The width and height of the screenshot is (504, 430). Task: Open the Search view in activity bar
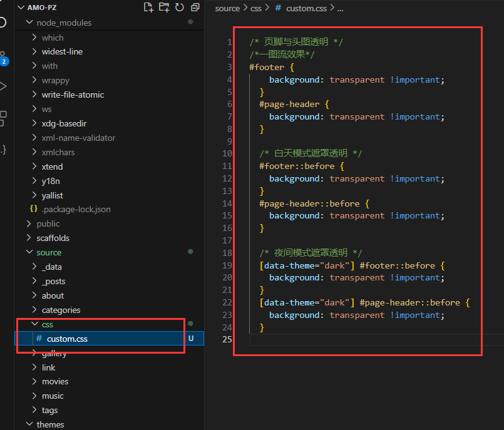click(3, 23)
